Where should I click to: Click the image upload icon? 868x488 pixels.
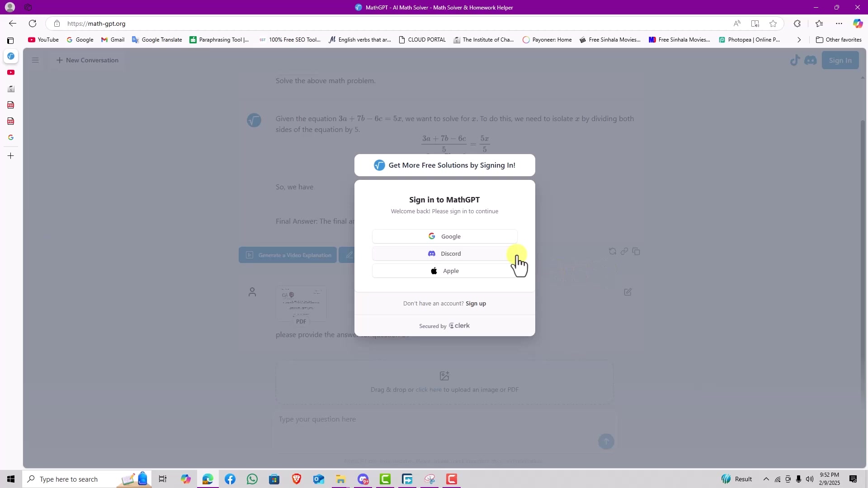tap(444, 376)
